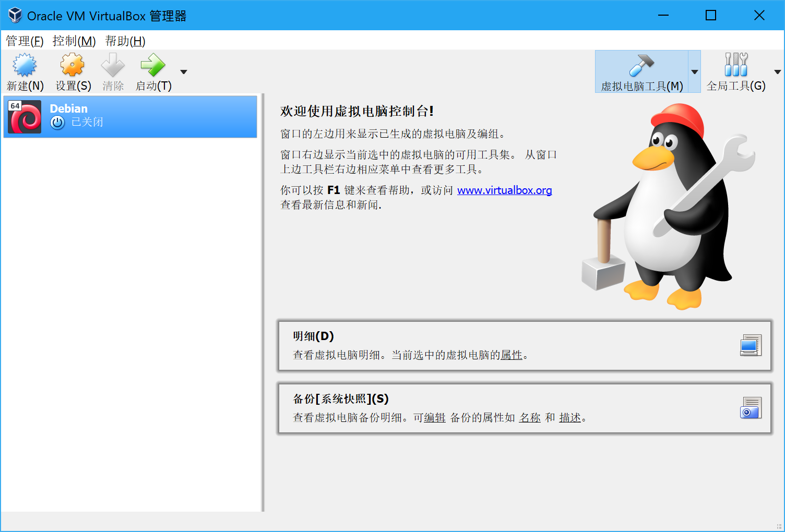Visit the www.virtualbox.org link
The width and height of the screenshot is (785, 532).
coord(504,190)
